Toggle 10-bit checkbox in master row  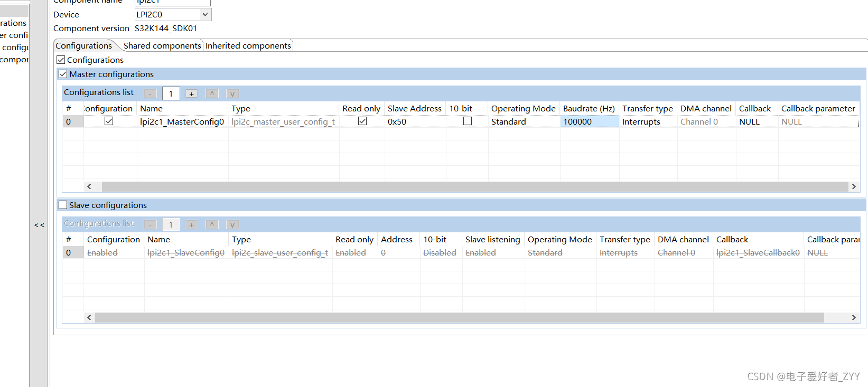[468, 121]
